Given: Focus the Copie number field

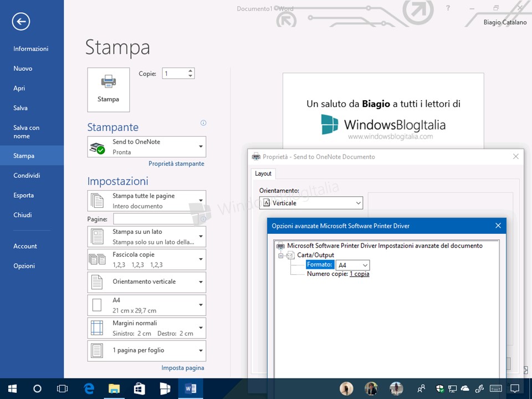Looking at the screenshot, I should click(x=175, y=73).
